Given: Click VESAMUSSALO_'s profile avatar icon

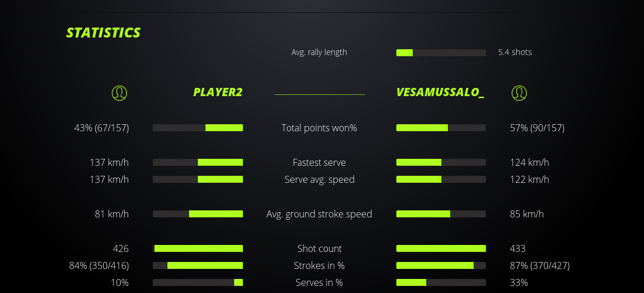Looking at the screenshot, I should point(519,93).
